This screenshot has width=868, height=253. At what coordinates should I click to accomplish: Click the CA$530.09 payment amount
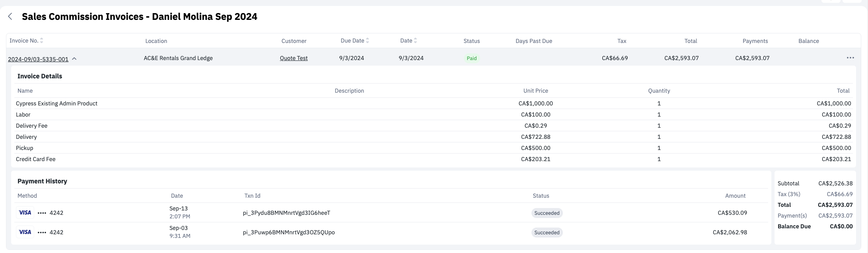[732, 213]
